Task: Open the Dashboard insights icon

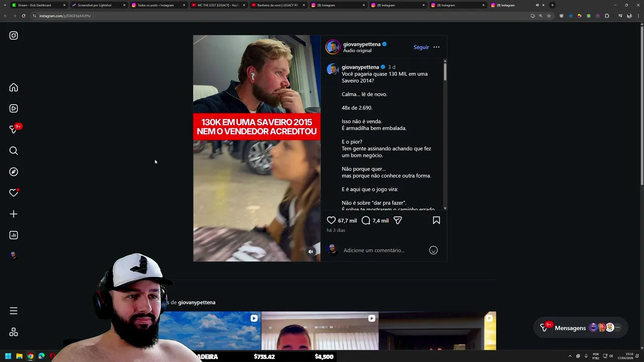Action: click(14, 235)
